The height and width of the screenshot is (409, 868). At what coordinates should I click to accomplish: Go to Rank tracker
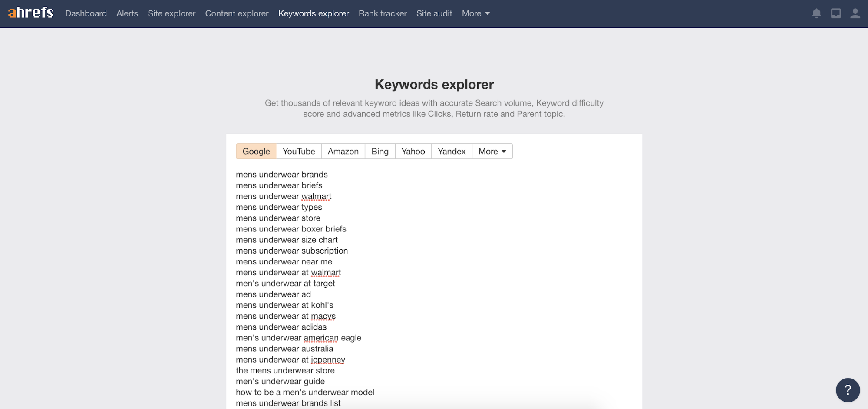click(383, 13)
